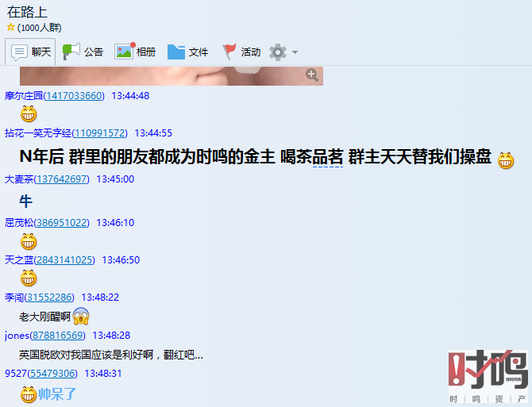Click QQ number 1417033660 link

pyautogui.click(x=74, y=96)
